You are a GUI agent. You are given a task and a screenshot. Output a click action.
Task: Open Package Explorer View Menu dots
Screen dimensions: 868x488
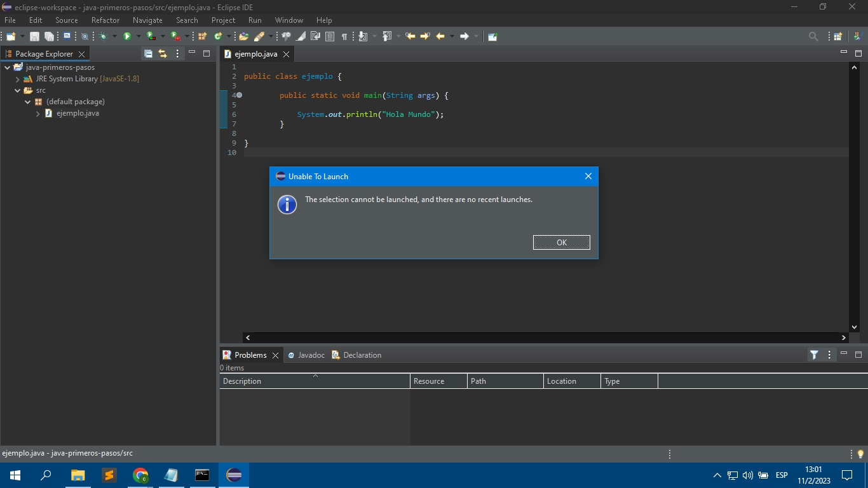(x=177, y=54)
